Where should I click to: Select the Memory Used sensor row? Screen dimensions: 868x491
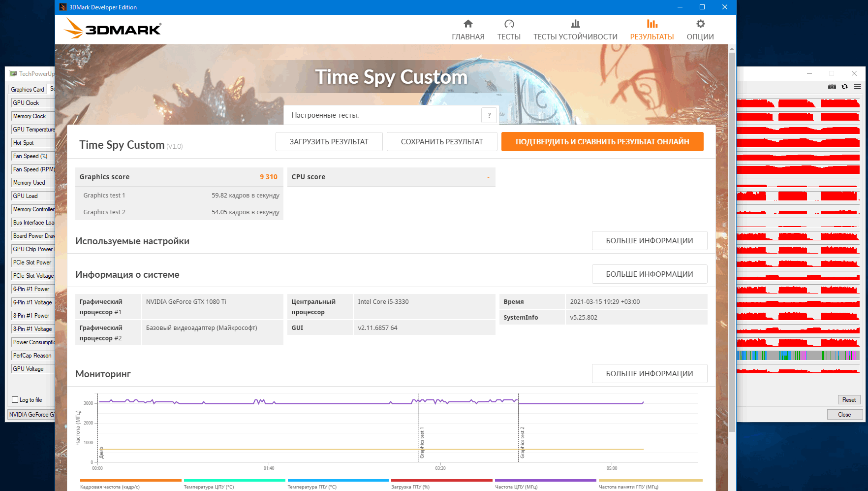pos(32,183)
